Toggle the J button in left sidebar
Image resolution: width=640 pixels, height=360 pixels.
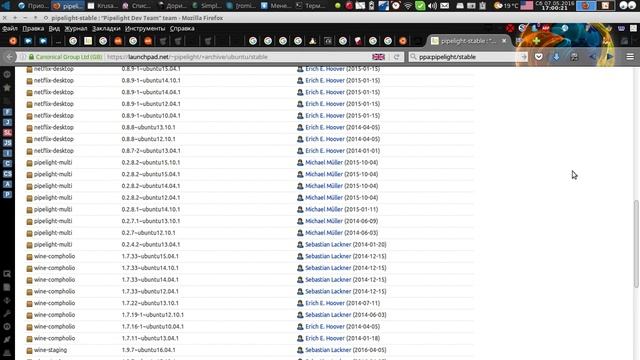click(x=7, y=122)
